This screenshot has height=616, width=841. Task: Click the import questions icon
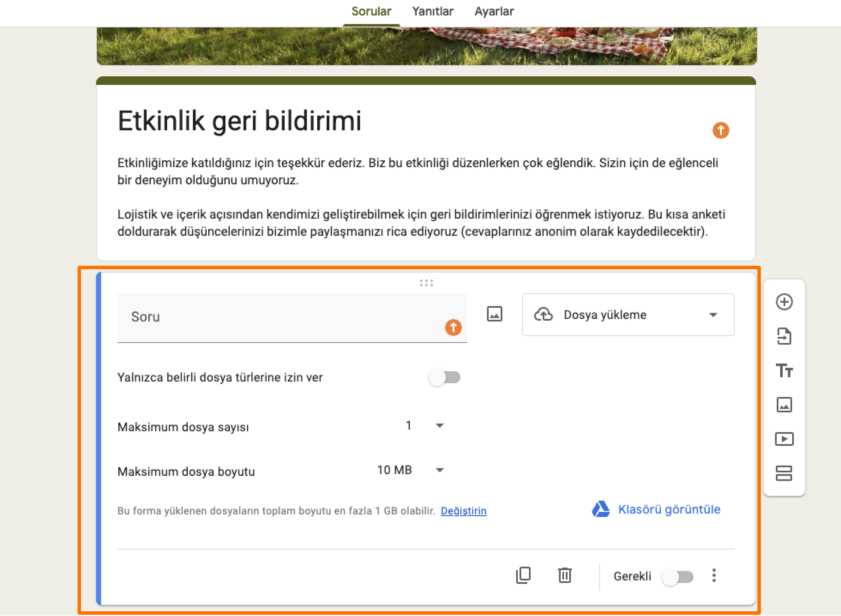784,336
